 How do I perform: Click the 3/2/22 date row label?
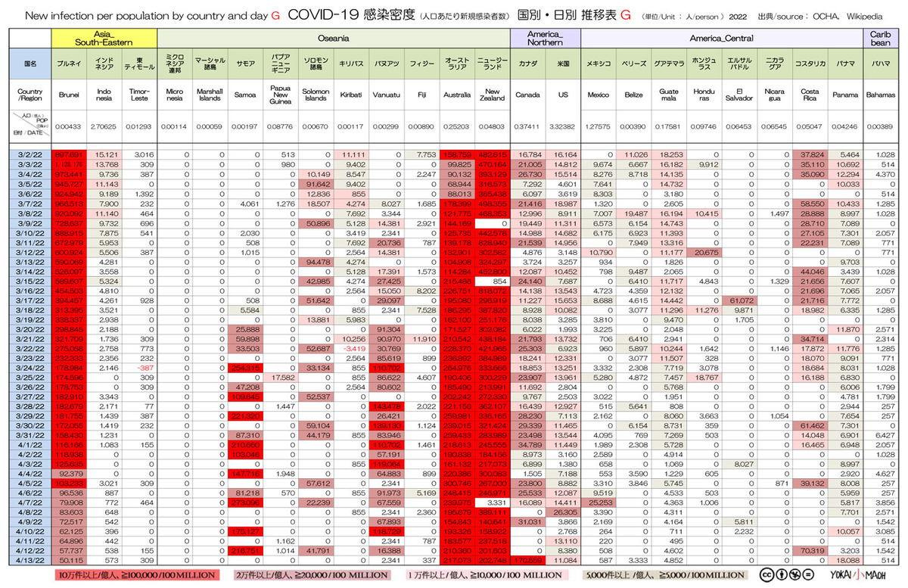click(x=30, y=154)
